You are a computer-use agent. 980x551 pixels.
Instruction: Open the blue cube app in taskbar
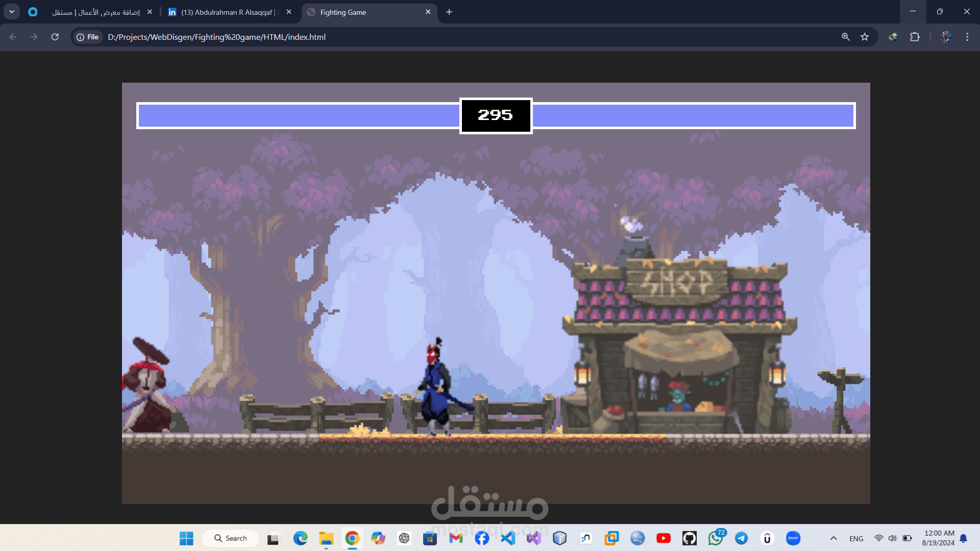(560, 538)
